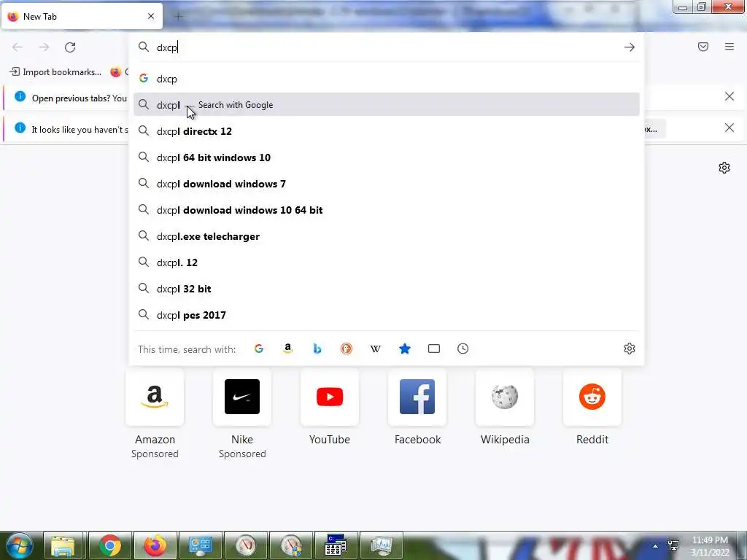Viewport: 747px width, 560px height.
Task: Search this time with Wikipedia icon
Action: (x=376, y=349)
